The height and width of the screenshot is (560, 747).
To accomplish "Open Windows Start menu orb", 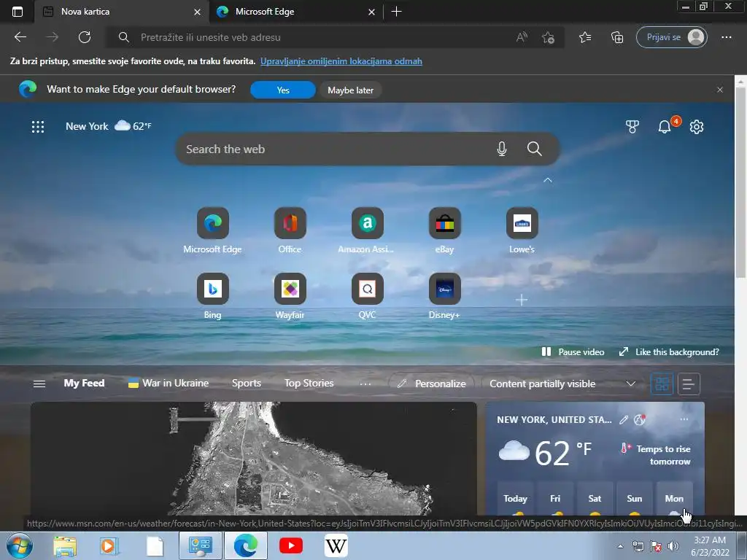I will [20, 545].
